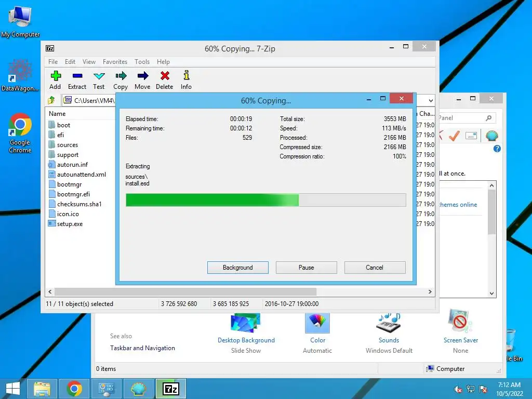Click the 7-Zip taskbar button
Image resolution: width=532 pixels, height=399 pixels.
171,389
